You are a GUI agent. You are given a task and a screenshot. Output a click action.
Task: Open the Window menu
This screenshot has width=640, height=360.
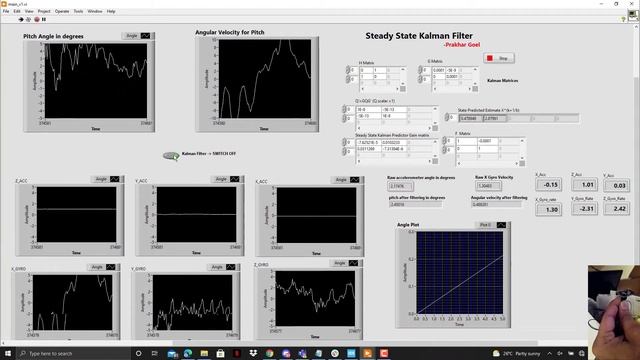click(95, 11)
